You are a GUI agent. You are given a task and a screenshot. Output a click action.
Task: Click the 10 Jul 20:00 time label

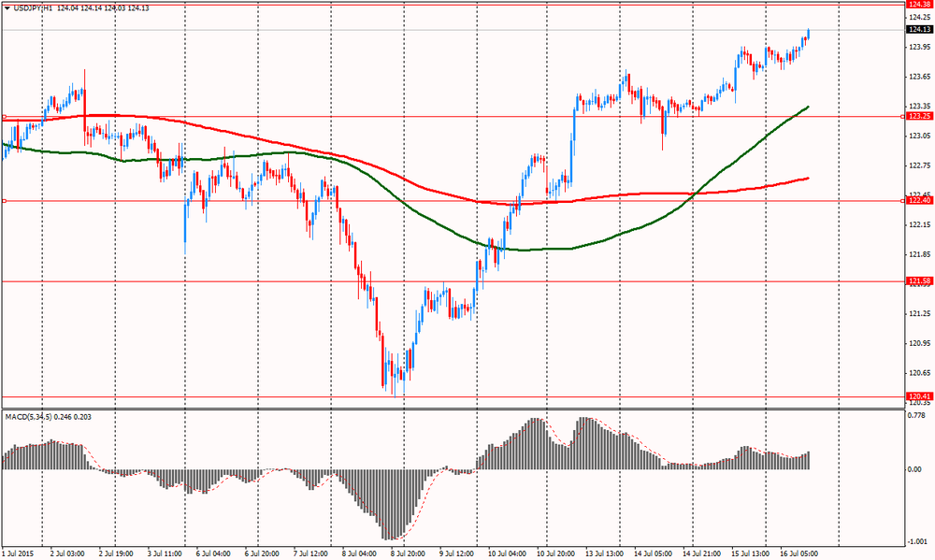(x=555, y=554)
